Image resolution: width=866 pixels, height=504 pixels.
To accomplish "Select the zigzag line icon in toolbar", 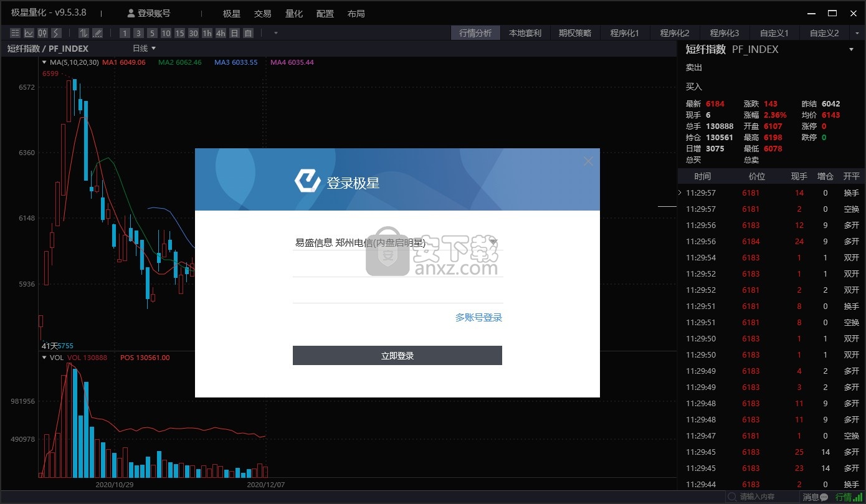I will pyautogui.click(x=56, y=33).
